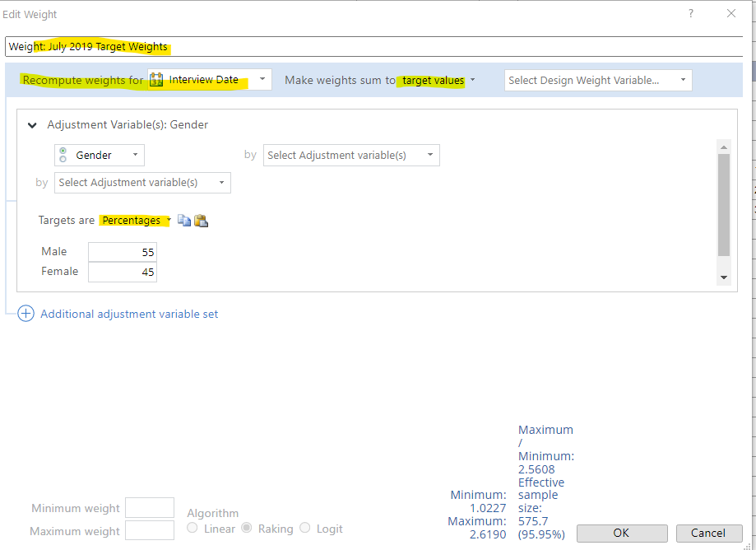Click the question mark help icon
Image resolution: width=756 pixels, height=550 pixels.
(x=691, y=14)
